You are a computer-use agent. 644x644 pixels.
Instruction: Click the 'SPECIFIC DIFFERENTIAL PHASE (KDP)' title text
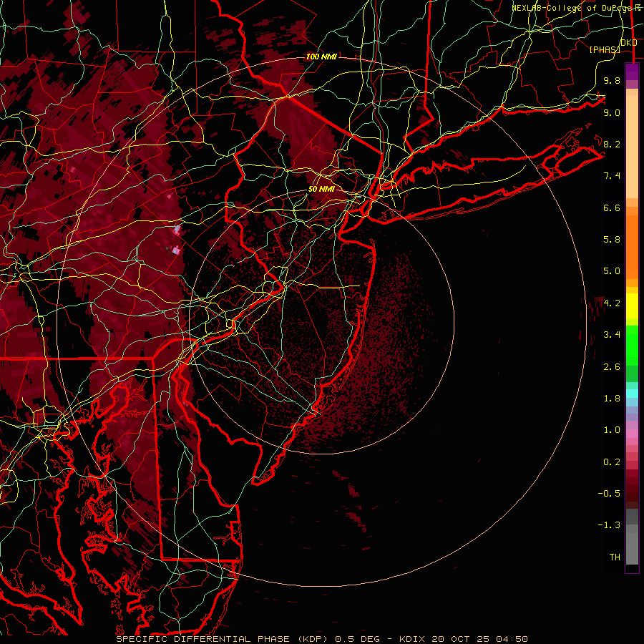[x=223, y=639]
